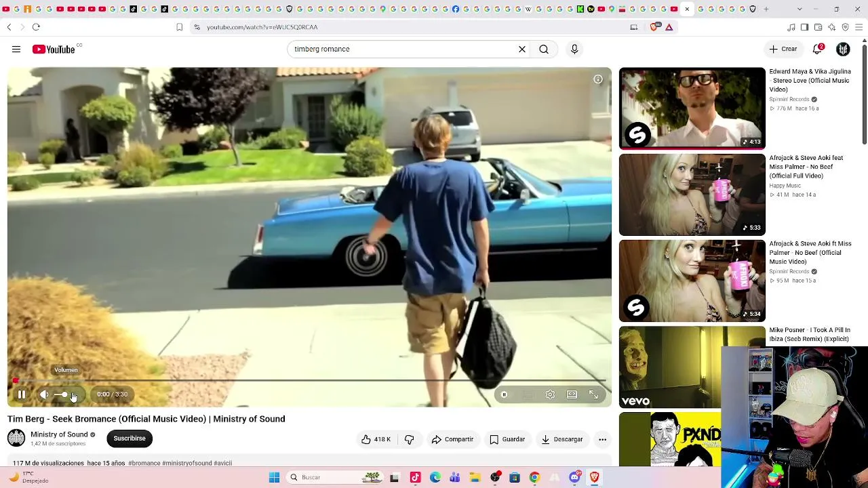Like the video
The image size is (868, 488).
point(376,439)
